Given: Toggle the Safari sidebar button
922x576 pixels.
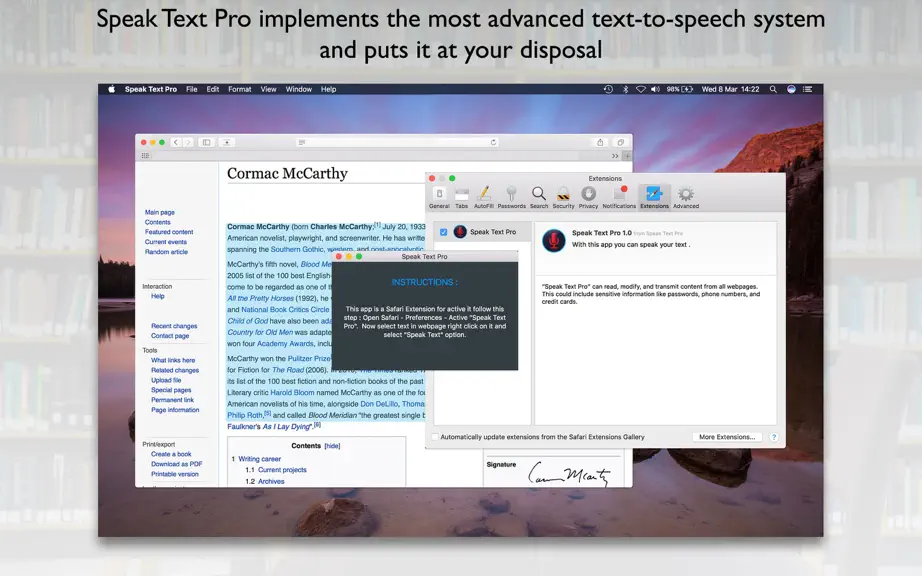Looking at the screenshot, I should coord(206,142).
